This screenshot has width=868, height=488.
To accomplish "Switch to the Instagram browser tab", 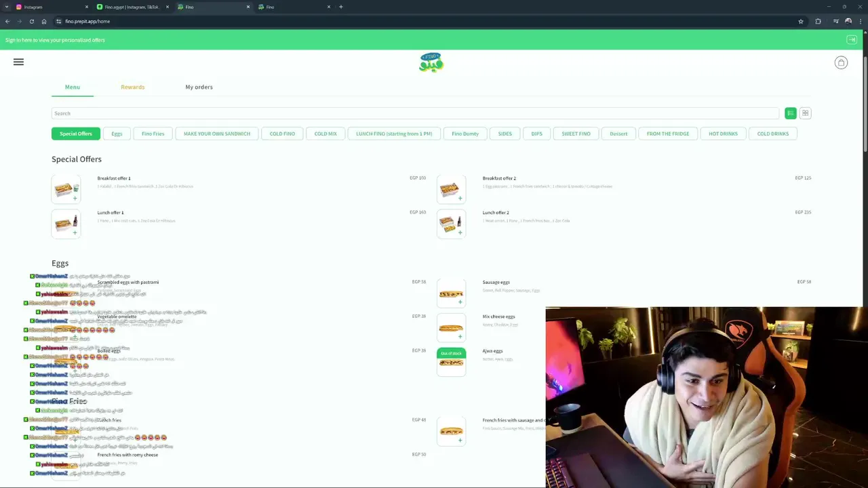I will click(x=52, y=7).
